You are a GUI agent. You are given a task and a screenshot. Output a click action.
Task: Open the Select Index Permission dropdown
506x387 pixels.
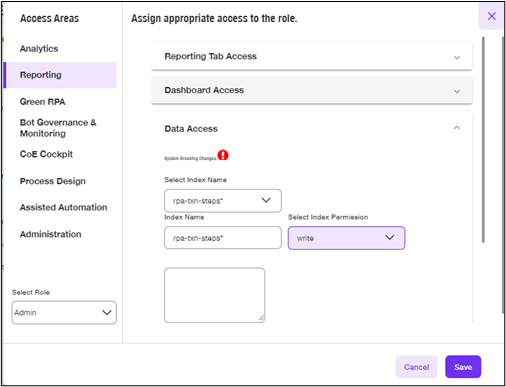pos(346,238)
